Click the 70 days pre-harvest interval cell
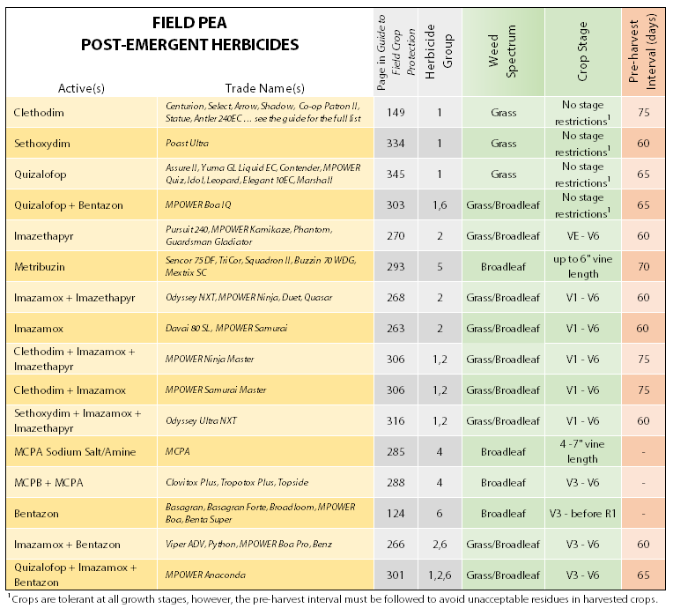The width and height of the screenshot is (673, 616). [642, 267]
